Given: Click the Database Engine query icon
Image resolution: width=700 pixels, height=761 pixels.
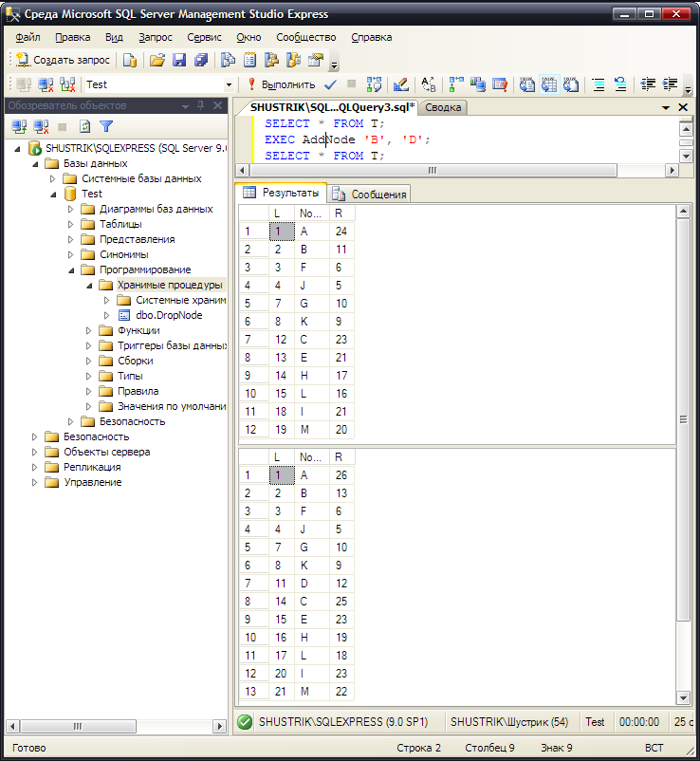Looking at the screenshot, I should 130,60.
